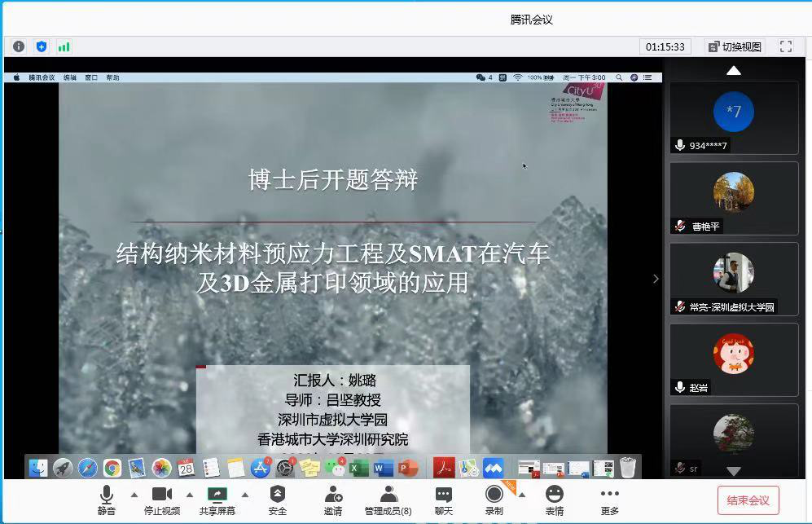The height and width of the screenshot is (524, 812).
Task: Click 切换视图 to switch view
Action: [735, 46]
